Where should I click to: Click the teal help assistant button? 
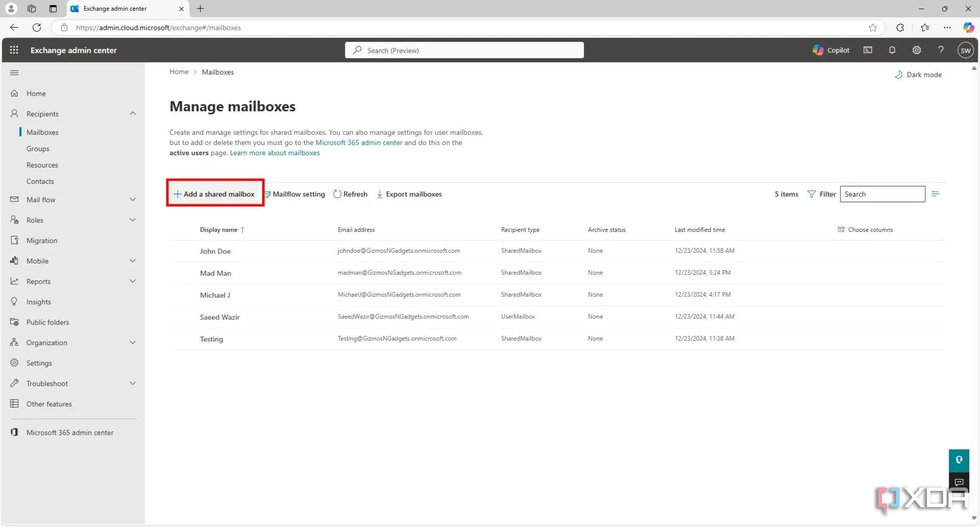tap(959, 460)
